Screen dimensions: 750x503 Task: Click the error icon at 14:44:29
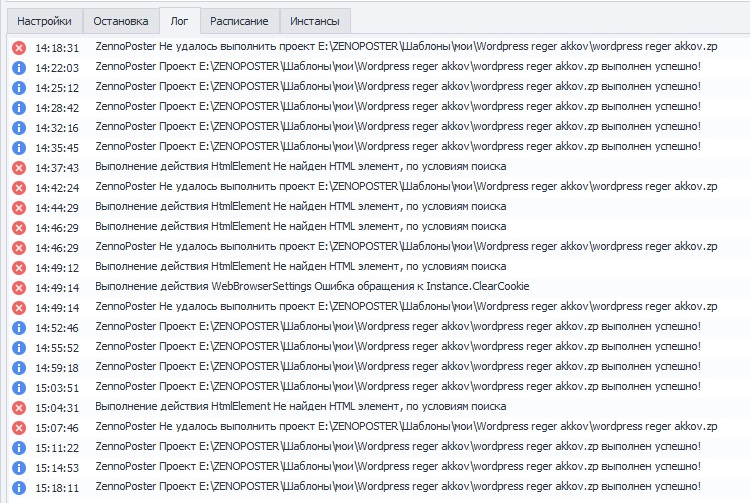tap(19, 208)
